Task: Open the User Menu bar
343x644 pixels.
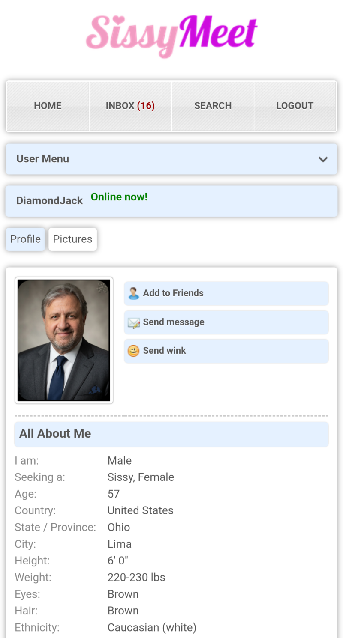Action: pos(171,159)
